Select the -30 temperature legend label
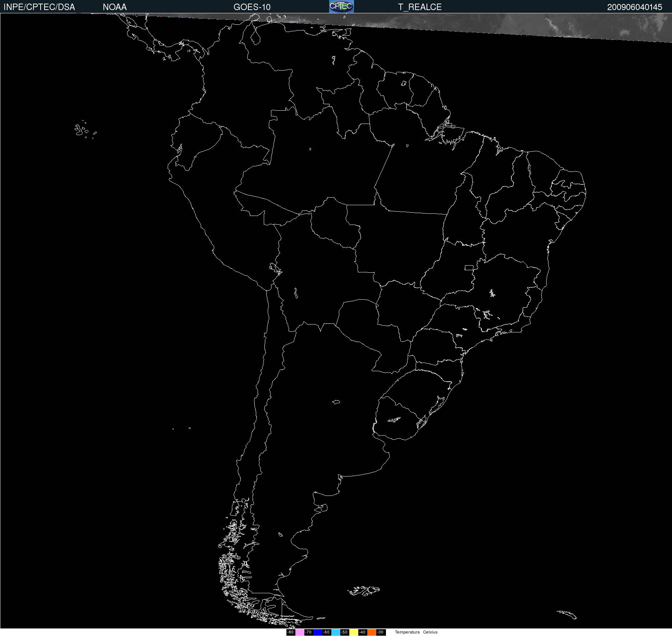Viewport: 672px width, 636px height. click(x=381, y=632)
